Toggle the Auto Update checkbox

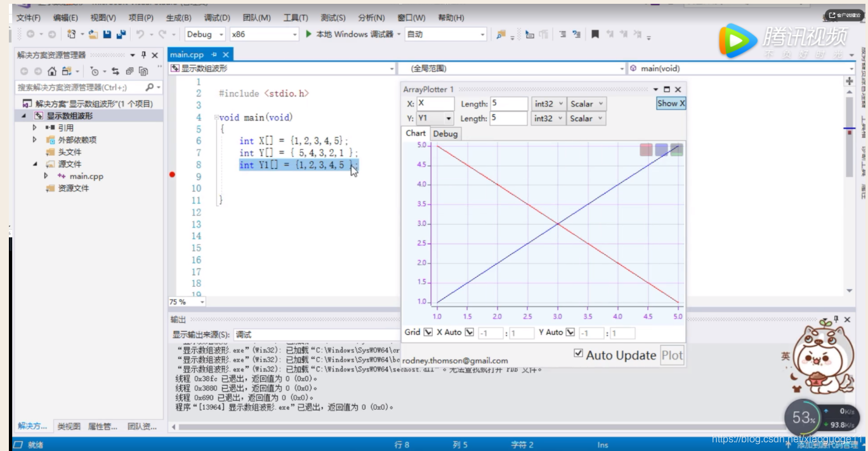point(578,353)
